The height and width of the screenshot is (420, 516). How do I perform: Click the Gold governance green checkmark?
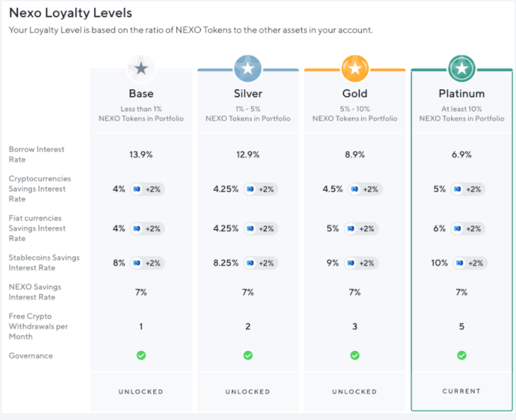tap(355, 355)
